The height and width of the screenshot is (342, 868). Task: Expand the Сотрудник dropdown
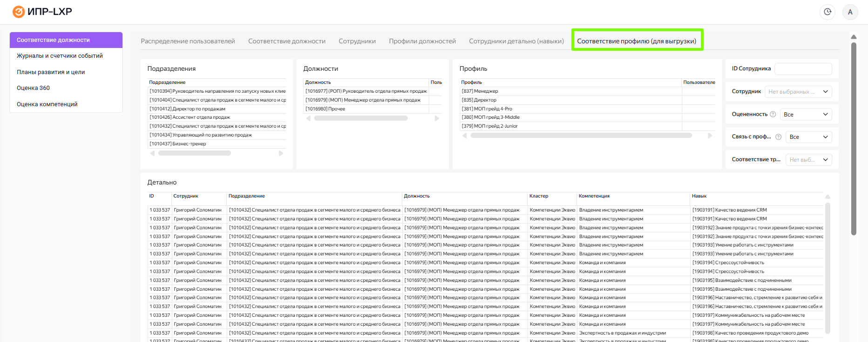pos(798,92)
